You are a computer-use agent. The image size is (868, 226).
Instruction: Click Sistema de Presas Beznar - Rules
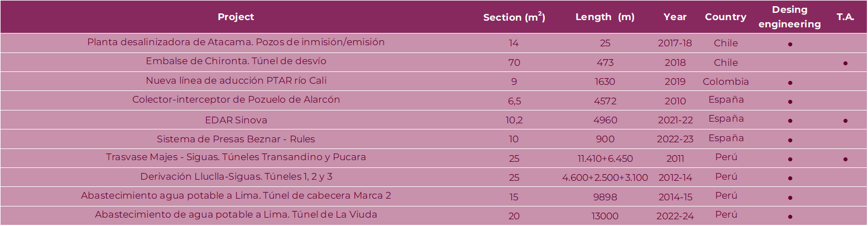click(236, 139)
